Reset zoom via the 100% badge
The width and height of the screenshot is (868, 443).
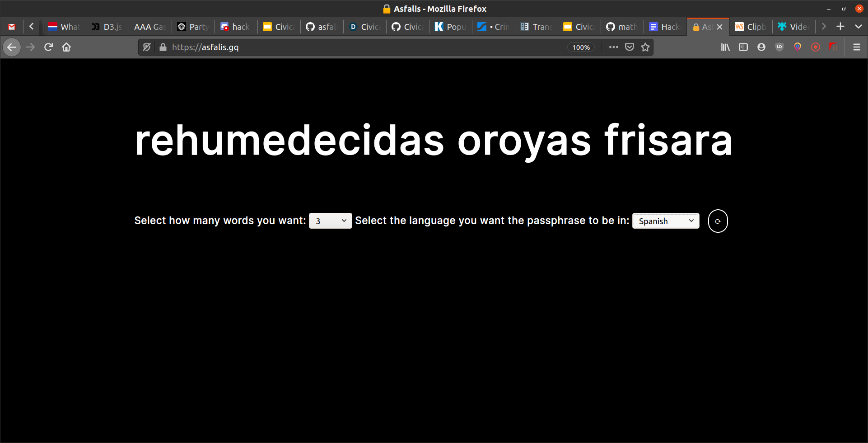(x=581, y=47)
